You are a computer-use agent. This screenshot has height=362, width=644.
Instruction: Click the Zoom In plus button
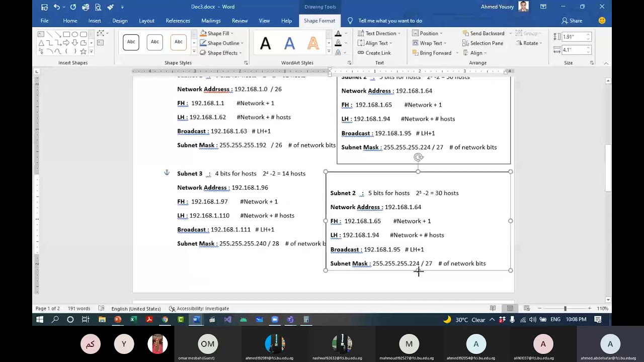[589, 308]
